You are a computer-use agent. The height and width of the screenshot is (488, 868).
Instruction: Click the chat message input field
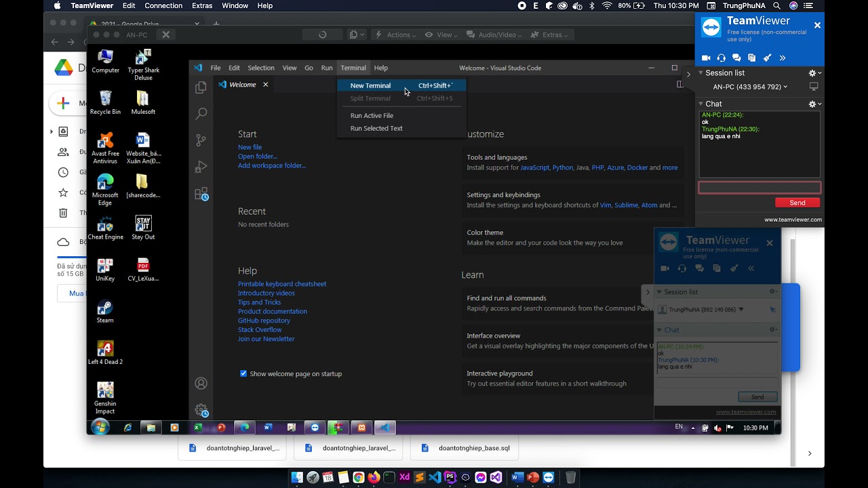click(x=759, y=188)
